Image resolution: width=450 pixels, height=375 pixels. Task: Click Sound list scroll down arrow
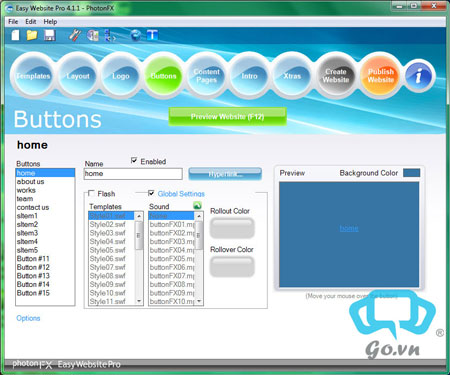199,301
